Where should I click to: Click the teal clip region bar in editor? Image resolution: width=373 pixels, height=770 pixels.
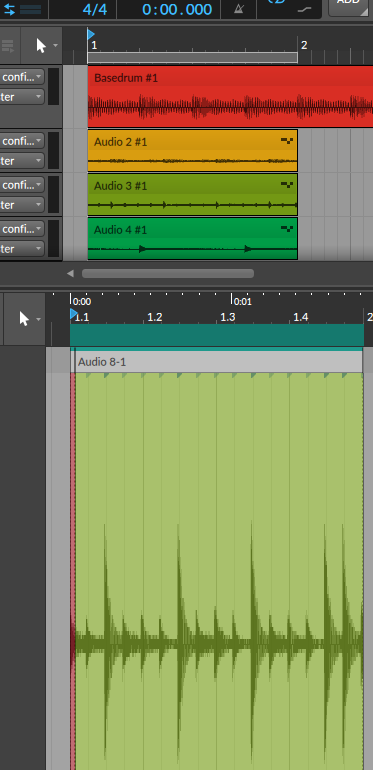pyautogui.click(x=217, y=335)
